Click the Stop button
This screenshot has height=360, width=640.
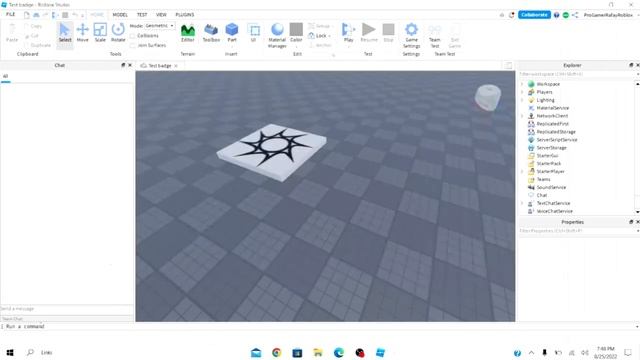click(x=389, y=33)
